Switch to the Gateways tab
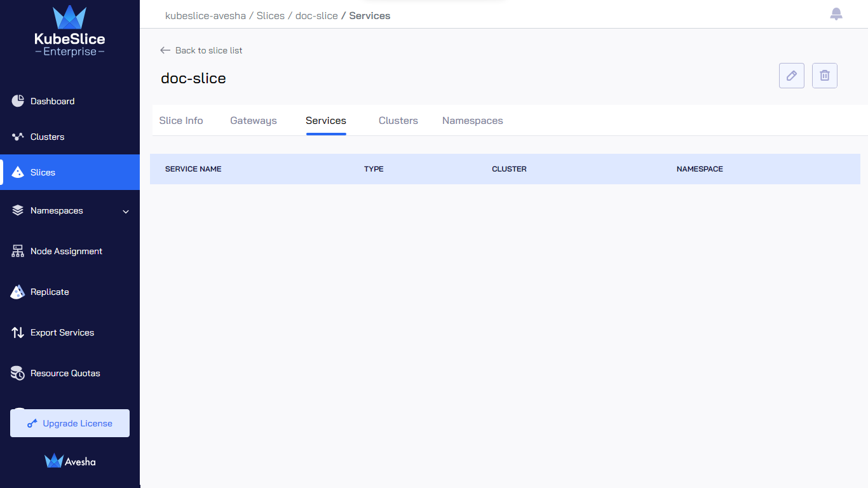The width and height of the screenshot is (868, 488). tap(254, 121)
